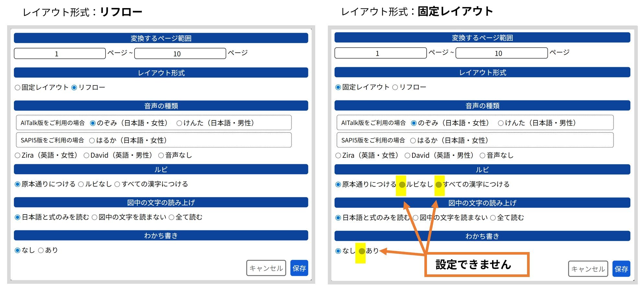
Task: Choose 図中の文字を読まない in left dialog
Action: coord(95,218)
